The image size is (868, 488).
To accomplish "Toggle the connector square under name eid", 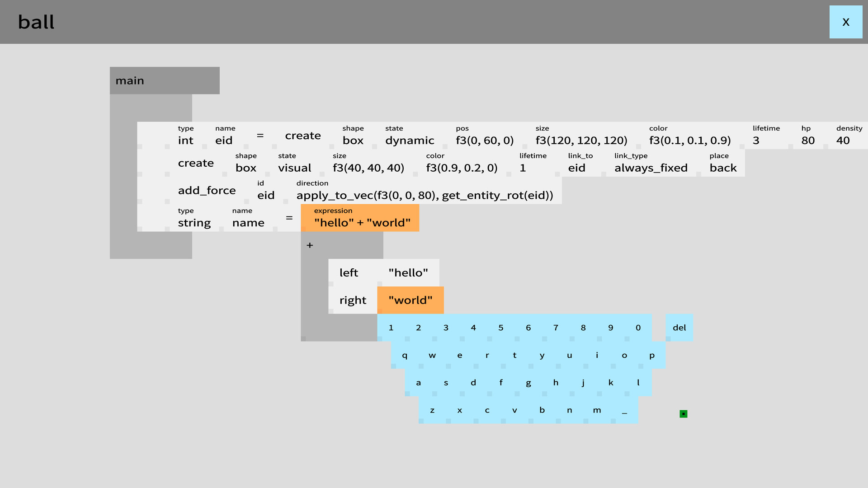I will [x=204, y=147].
